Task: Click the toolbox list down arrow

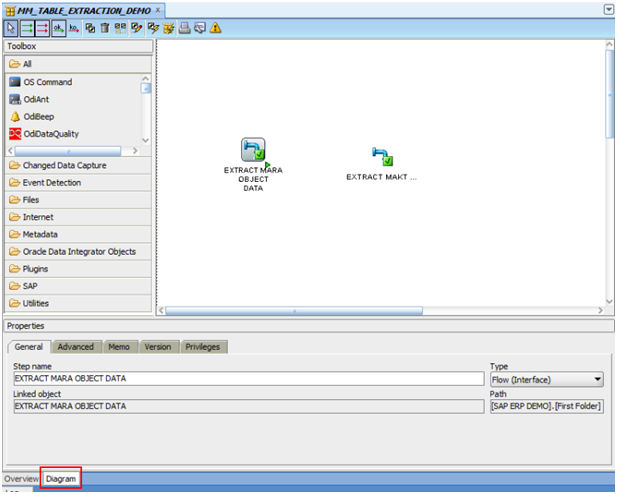Action: (x=146, y=141)
